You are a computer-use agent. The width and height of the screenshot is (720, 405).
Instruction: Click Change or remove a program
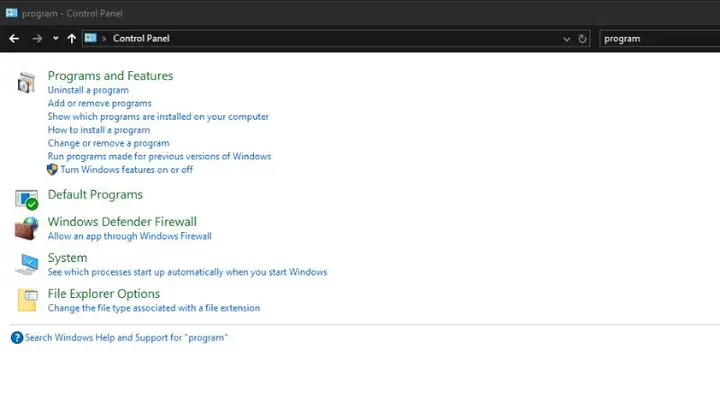point(108,143)
